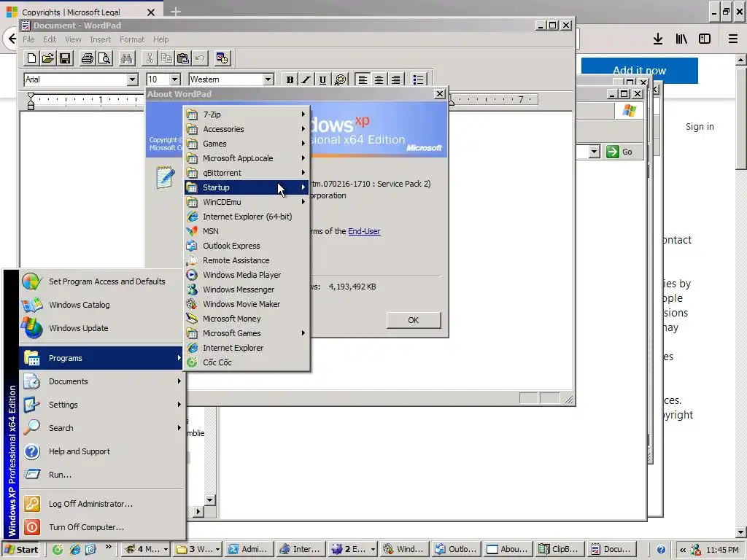Select Align Left in WordPad format bar
This screenshot has width=747, height=560.
[363, 79]
